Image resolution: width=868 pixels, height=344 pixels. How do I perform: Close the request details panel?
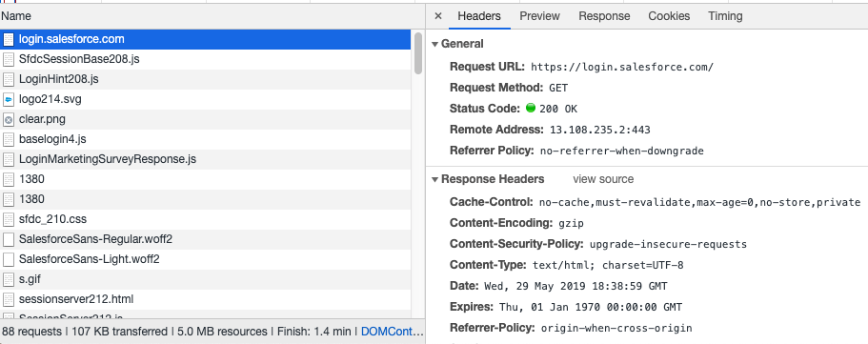tap(438, 16)
